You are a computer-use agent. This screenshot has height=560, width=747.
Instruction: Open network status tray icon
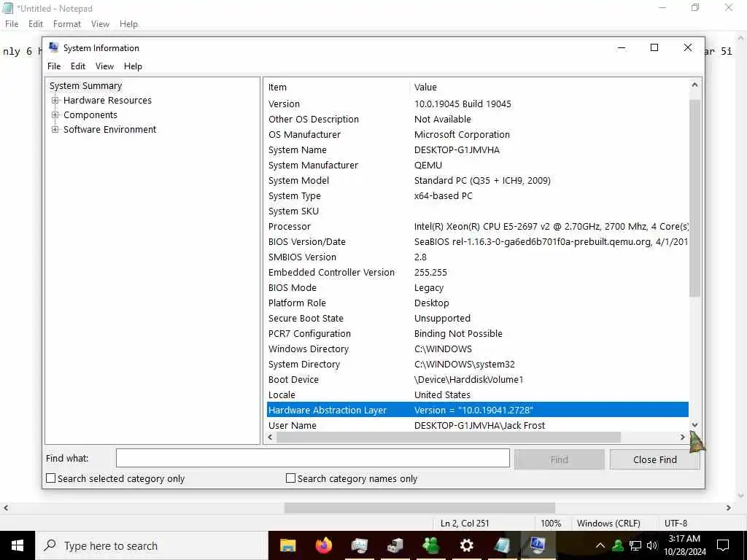point(635,545)
